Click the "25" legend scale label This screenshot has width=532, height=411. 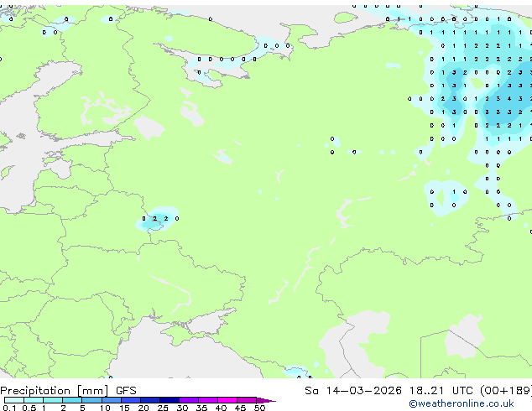[x=163, y=408]
